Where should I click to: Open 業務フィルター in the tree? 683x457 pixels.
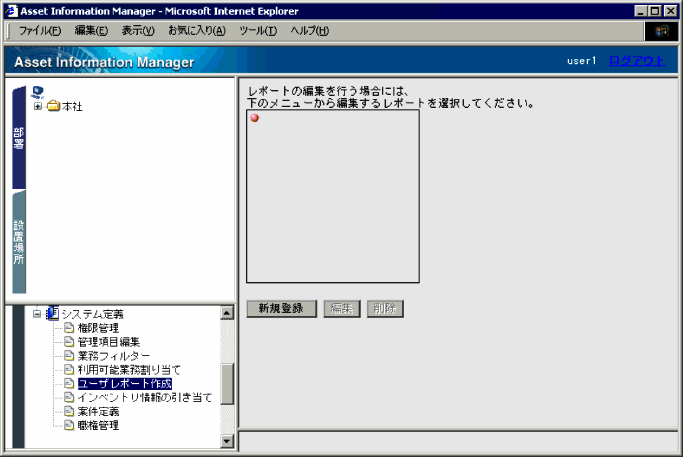point(114,356)
